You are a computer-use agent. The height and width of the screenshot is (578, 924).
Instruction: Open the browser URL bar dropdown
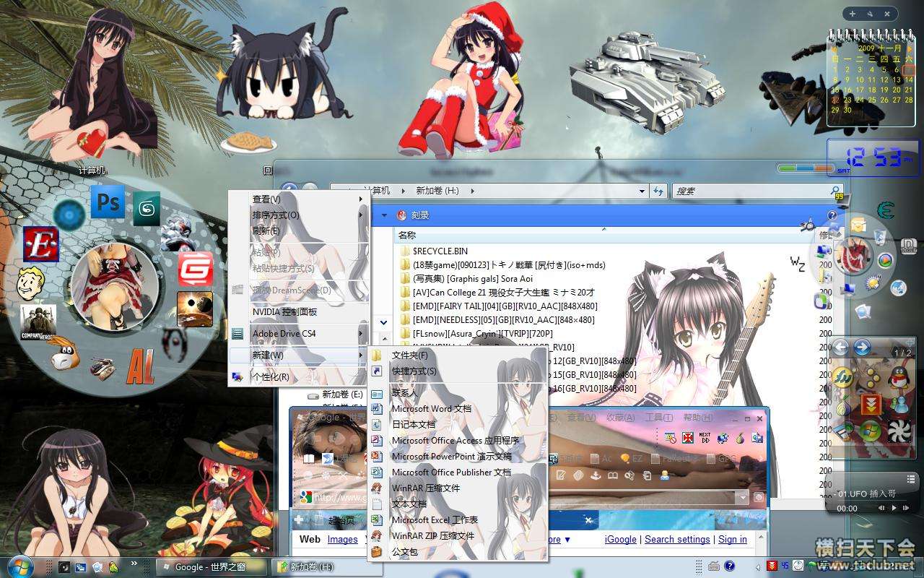coord(742,497)
